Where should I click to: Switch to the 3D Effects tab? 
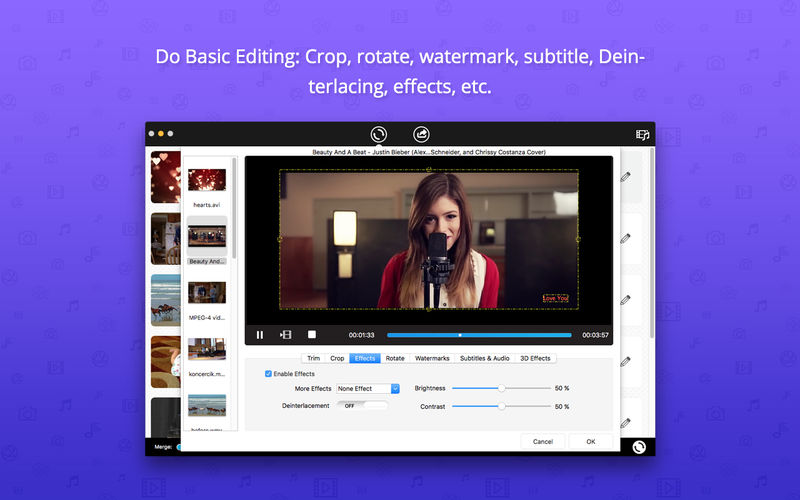(535, 358)
